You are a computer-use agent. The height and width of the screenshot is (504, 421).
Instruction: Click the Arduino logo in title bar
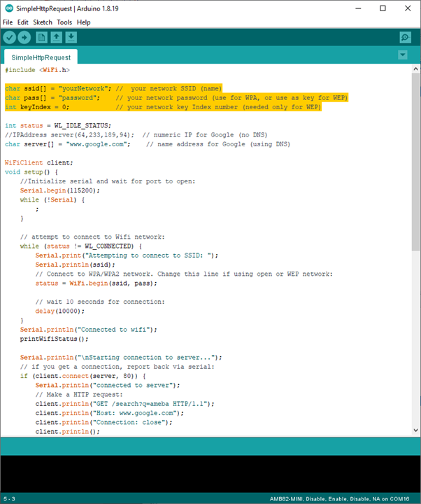[x=8, y=8]
